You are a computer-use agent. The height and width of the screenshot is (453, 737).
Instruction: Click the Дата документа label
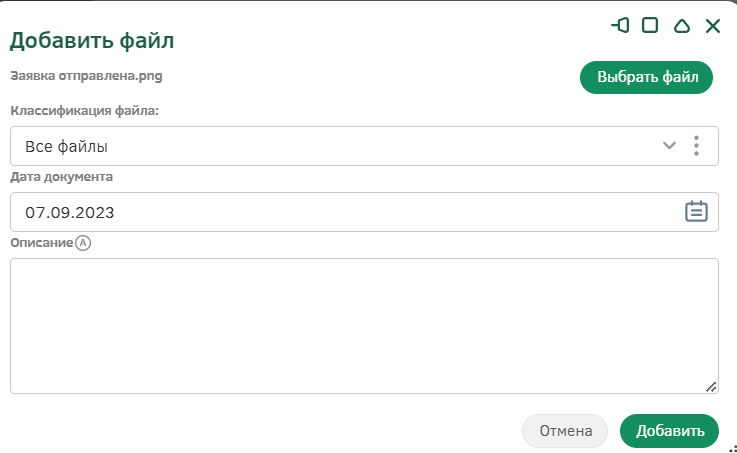[x=62, y=177]
